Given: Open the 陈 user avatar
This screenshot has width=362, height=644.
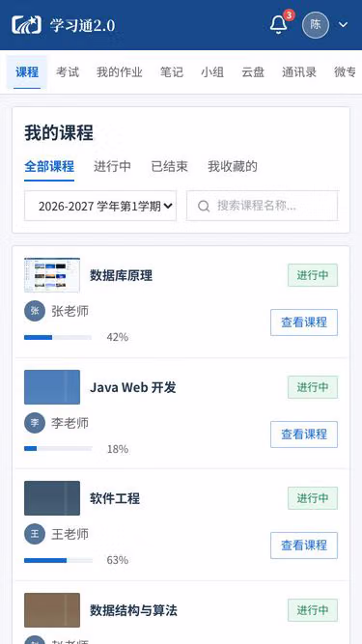Looking at the screenshot, I should (x=316, y=25).
